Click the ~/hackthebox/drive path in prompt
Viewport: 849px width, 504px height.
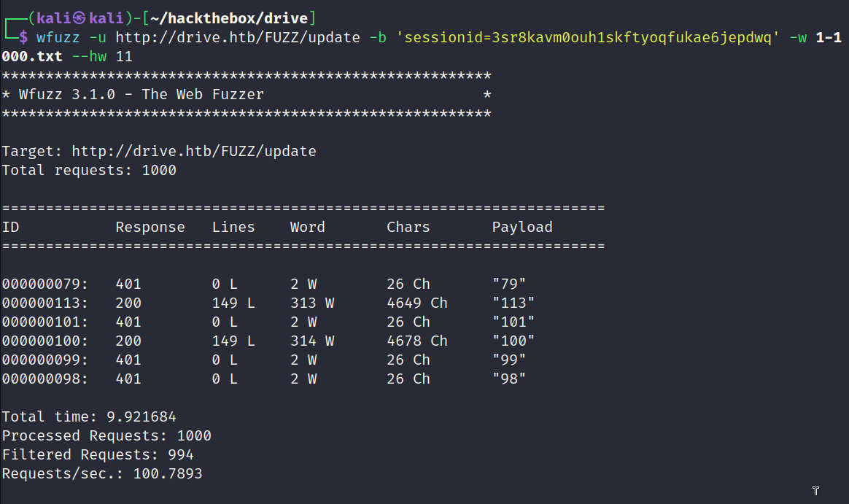point(229,18)
